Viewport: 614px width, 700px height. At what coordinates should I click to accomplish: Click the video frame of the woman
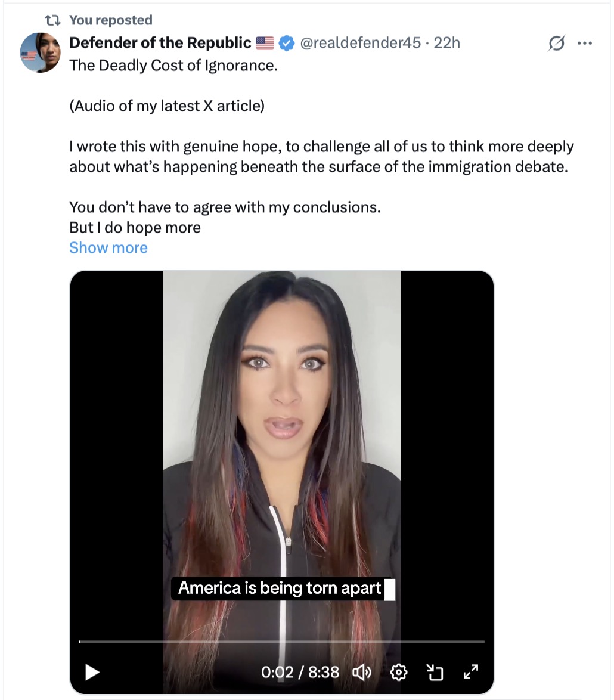tap(281, 417)
